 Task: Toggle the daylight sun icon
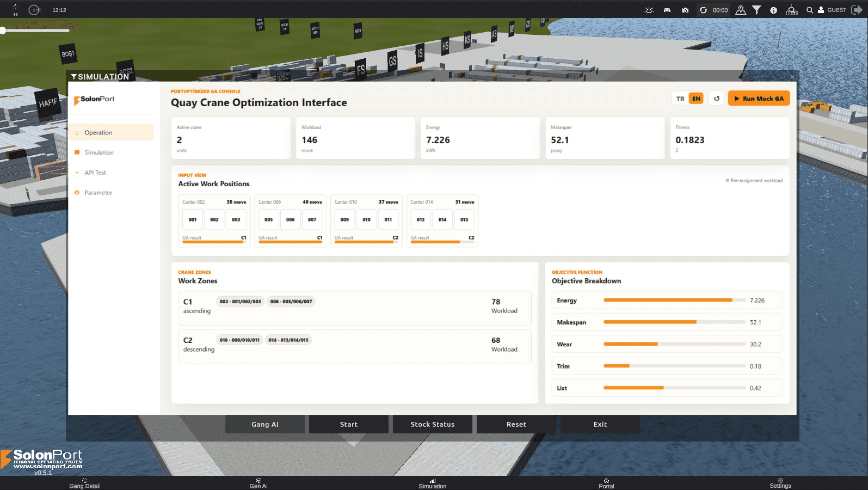pyautogui.click(x=649, y=10)
